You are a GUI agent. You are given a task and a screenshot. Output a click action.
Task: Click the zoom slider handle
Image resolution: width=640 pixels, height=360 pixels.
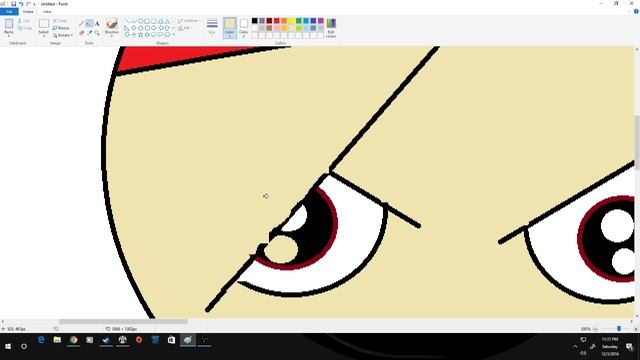[x=619, y=329]
